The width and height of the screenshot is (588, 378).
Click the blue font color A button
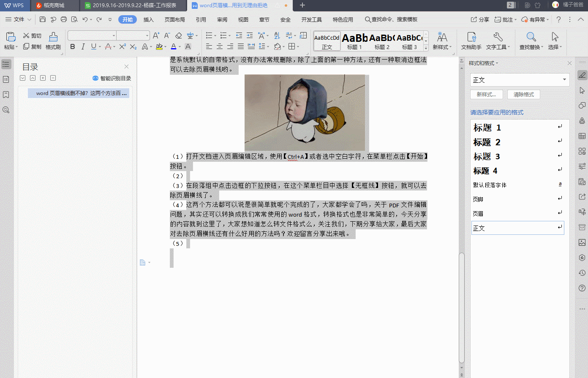pyautogui.click(x=174, y=46)
